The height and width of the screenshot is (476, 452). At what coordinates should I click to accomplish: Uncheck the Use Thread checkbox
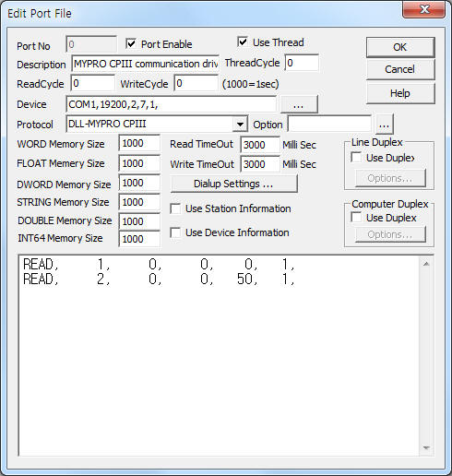pyautogui.click(x=243, y=42)
